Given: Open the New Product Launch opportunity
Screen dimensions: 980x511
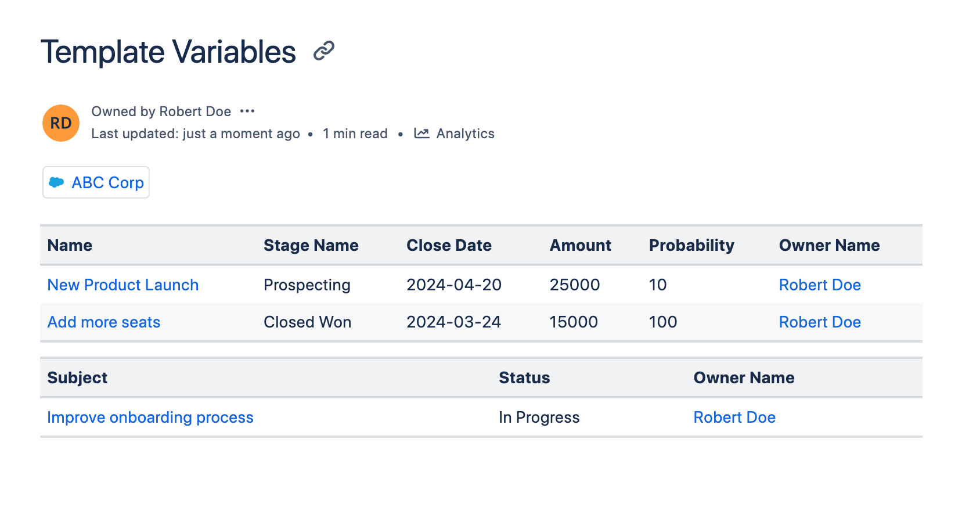Looking at the screenshot, I should 123,285.
